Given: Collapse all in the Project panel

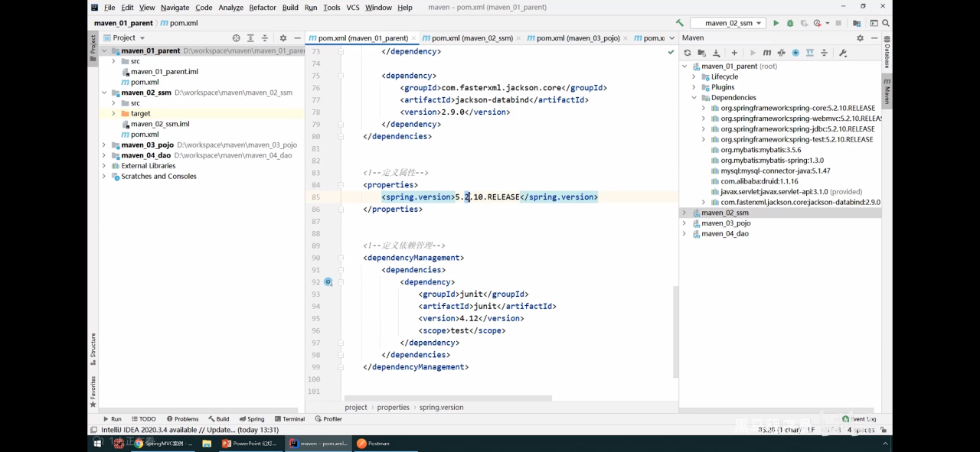Looking at the screenshot, I should coord(265,37).
